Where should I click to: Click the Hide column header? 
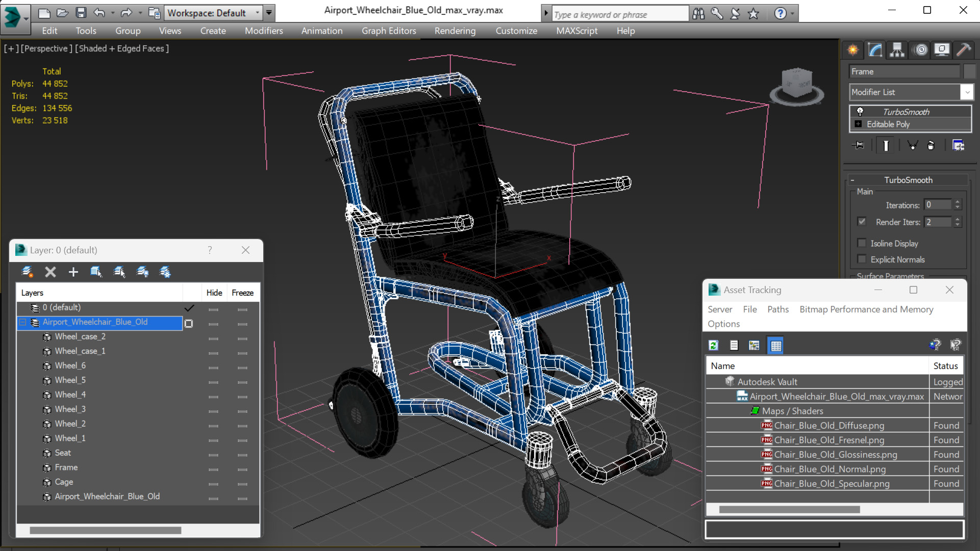[214, 293]
